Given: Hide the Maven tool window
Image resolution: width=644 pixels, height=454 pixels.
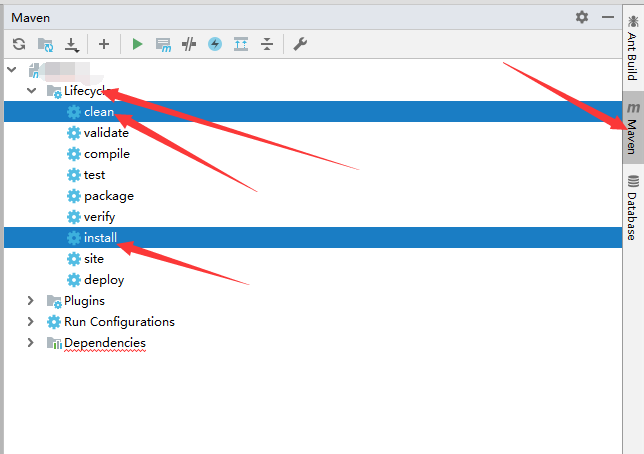Looking at the screenshot, I should 608,17.
